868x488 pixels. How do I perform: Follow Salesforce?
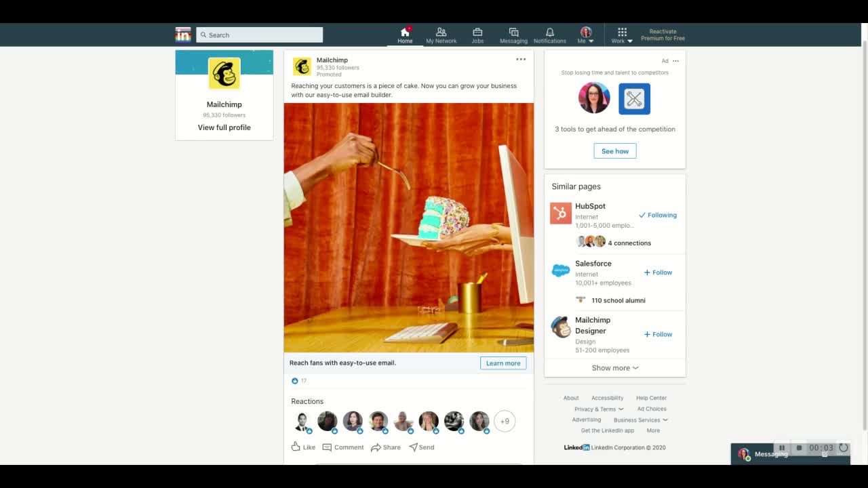658,272
